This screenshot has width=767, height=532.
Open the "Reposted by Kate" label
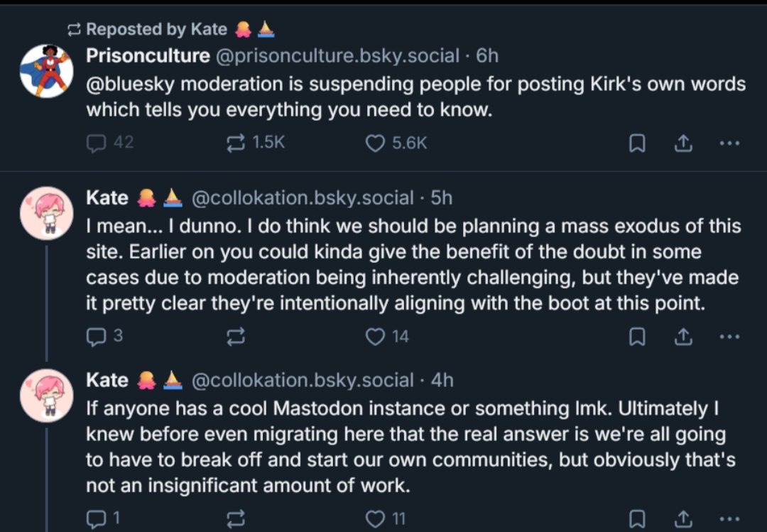tap(156, 29)
